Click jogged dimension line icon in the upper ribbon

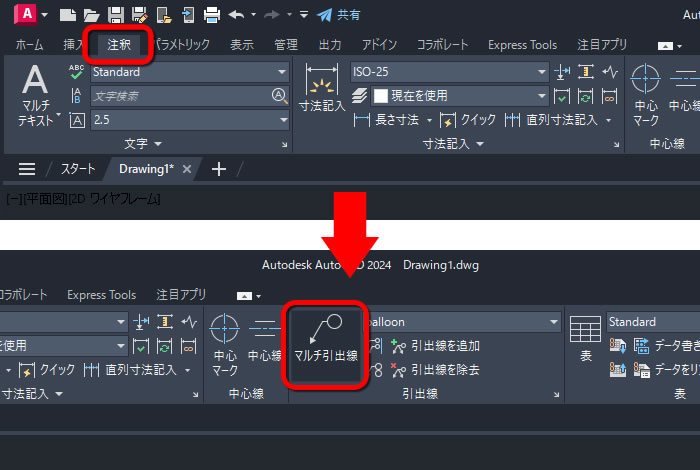point(610,72)
